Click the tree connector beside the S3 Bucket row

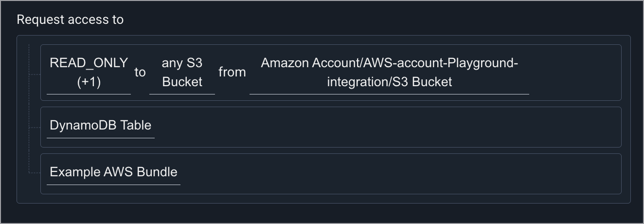click(x=34, y=75)
